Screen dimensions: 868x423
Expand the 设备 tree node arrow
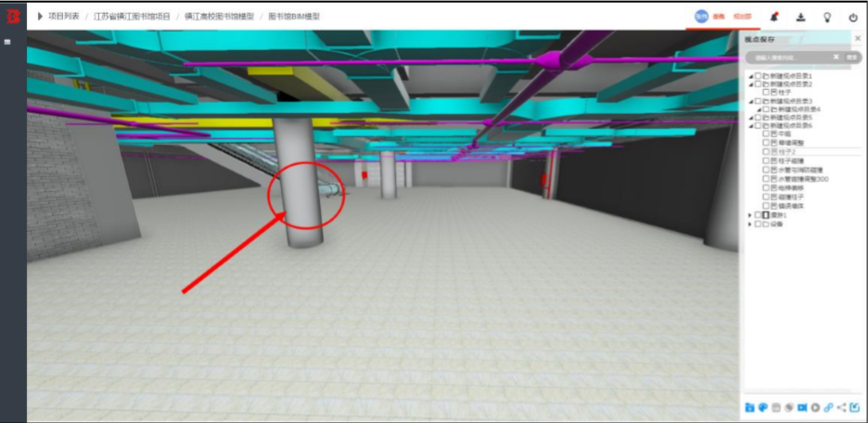coord(750,224)
